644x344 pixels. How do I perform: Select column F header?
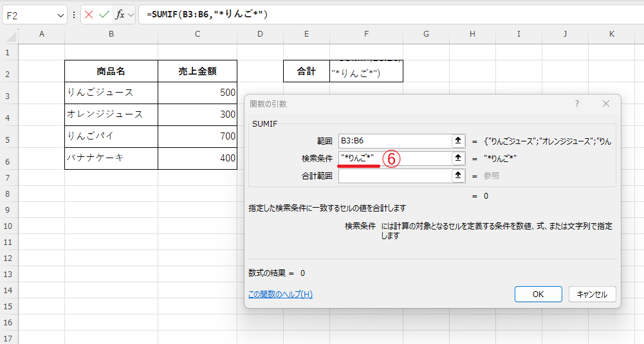[x=366, y=34]
